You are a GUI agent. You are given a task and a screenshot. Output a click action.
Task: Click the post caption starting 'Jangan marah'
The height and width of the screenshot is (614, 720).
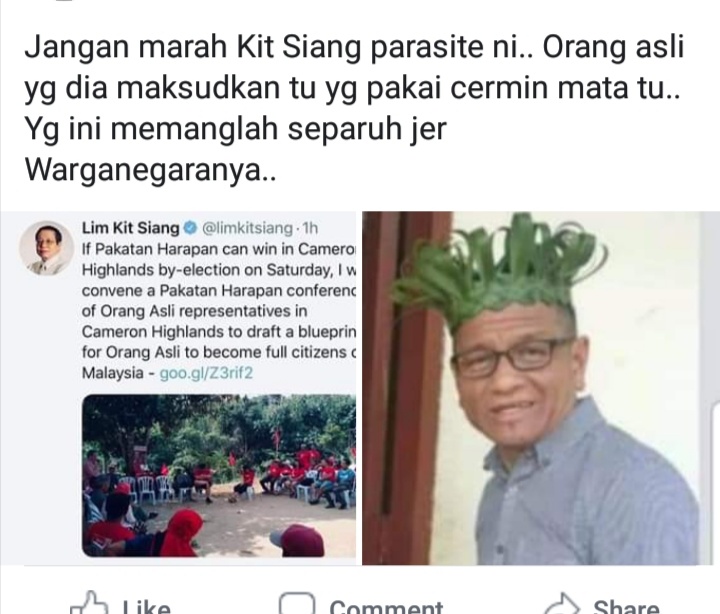point(354,108)
